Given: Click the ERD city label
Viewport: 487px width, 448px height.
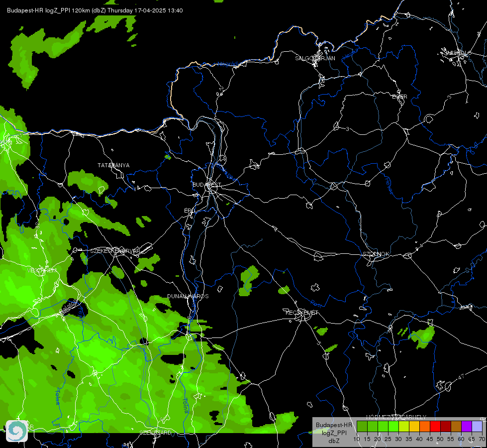Looking at the screenshot, I should pyautogui.click(x=190, y=211).
